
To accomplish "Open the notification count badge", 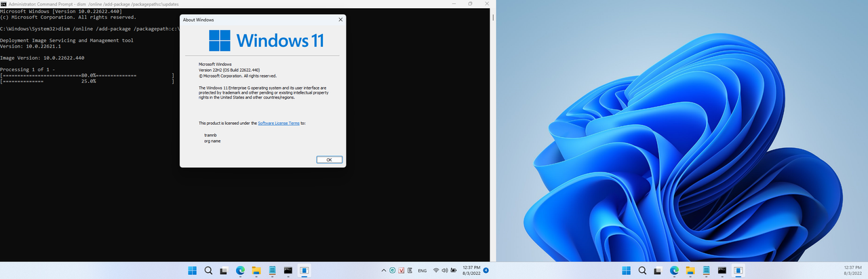I will (486, 270).
